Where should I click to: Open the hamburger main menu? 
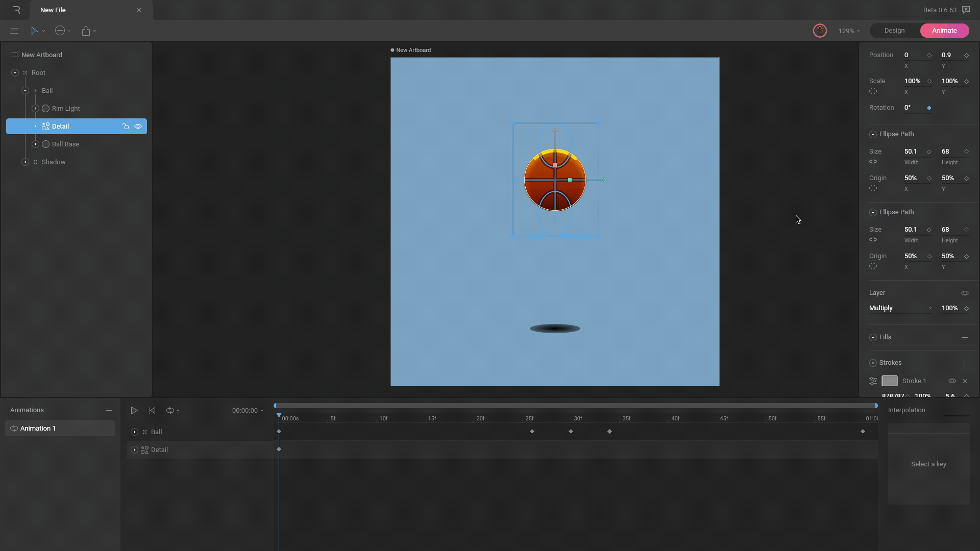click(14, 31)
